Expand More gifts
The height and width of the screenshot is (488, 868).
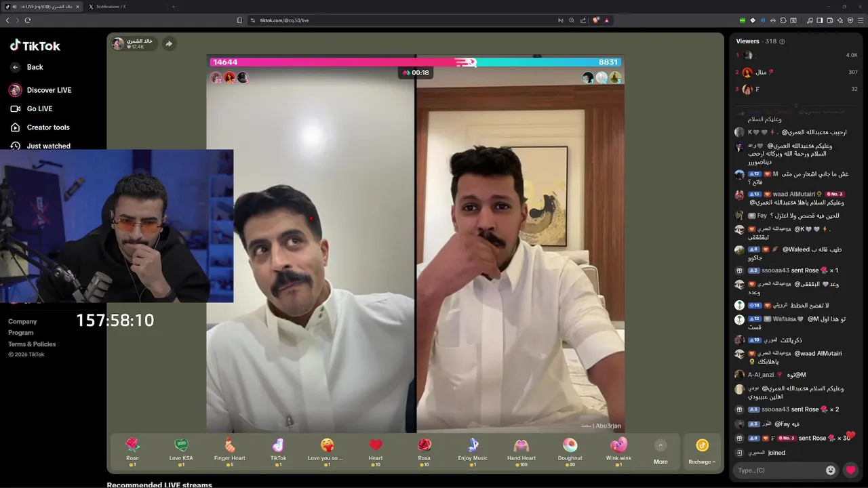(660, 452)
